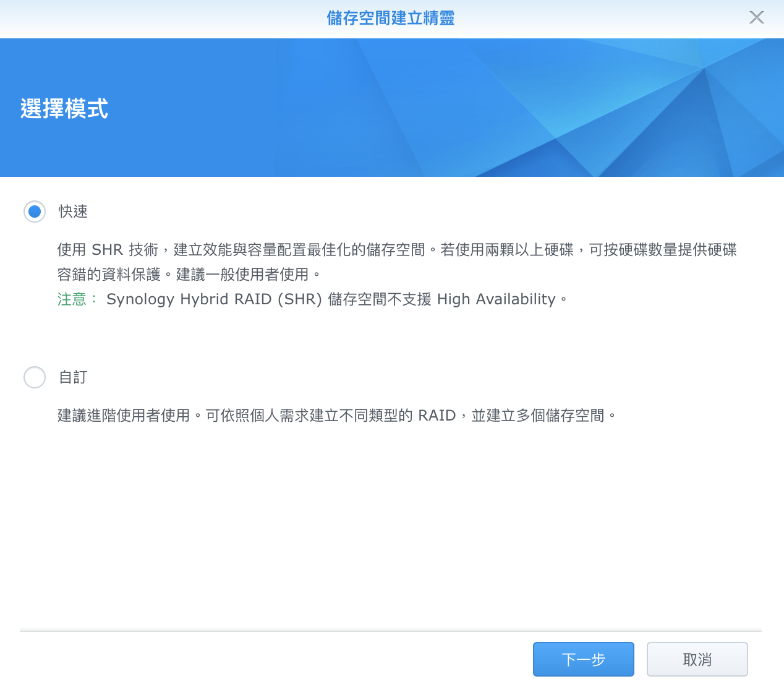Select the 自訂 radio button
784x684 pixels.
pos(35,377)
